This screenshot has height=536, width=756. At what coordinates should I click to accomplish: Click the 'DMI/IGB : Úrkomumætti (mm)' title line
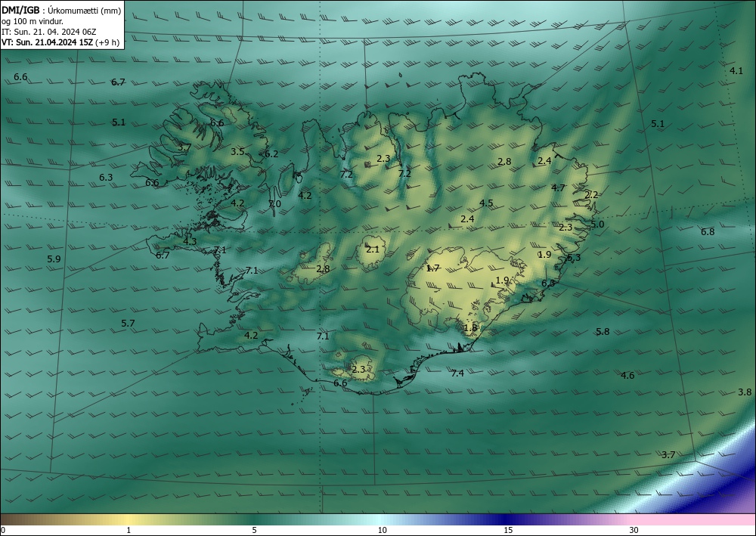[61, 11]
